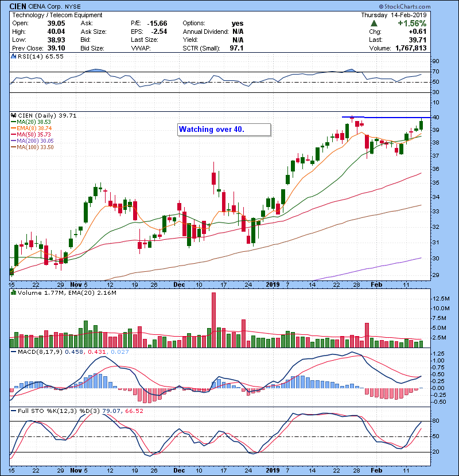459x476 pixels.
Task: Click the Volume 1.77M, EMA(20) 2.16M label
Action: pos(67,293)
